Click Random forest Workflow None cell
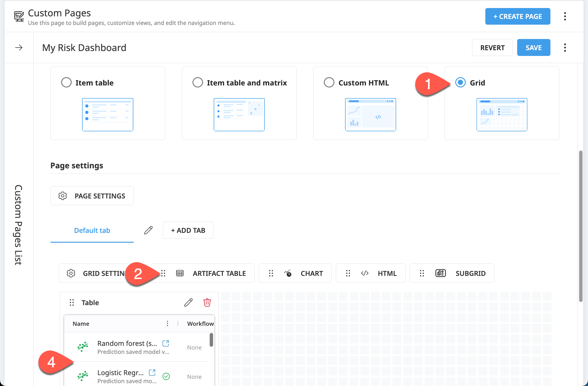588x386 pixels. 194,348
